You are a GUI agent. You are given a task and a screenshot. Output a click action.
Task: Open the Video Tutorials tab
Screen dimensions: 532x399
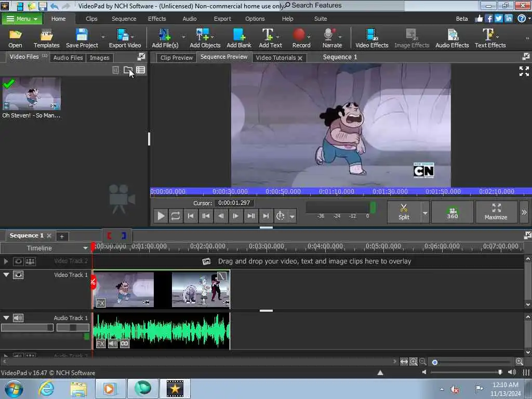click(x=275, y=58)
